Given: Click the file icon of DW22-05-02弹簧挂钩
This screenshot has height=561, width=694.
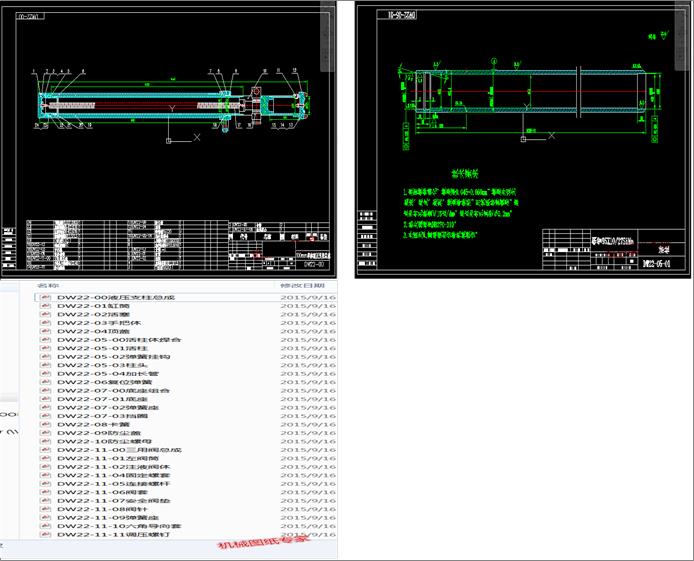Looking at the screenshot, I should (45, 357).
